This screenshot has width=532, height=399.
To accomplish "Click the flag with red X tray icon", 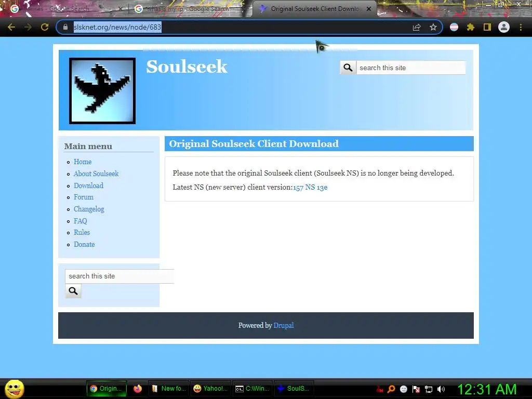I will (x=416, y=389).
